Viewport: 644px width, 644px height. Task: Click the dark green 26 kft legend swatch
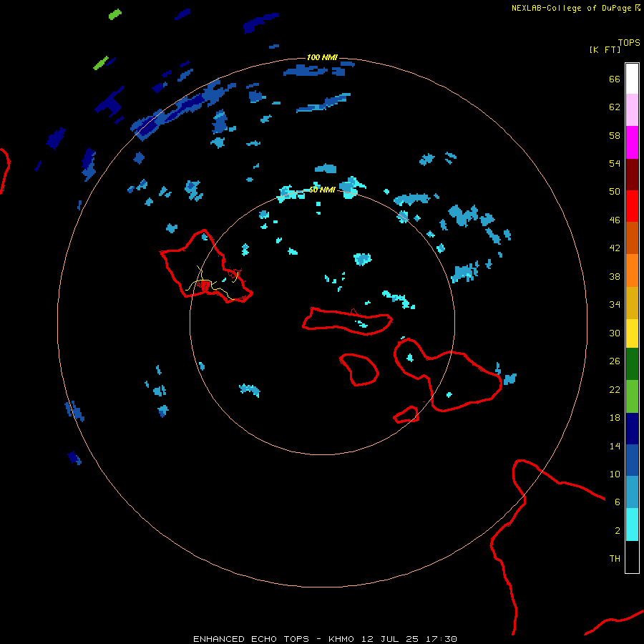(x=632, y=364)
